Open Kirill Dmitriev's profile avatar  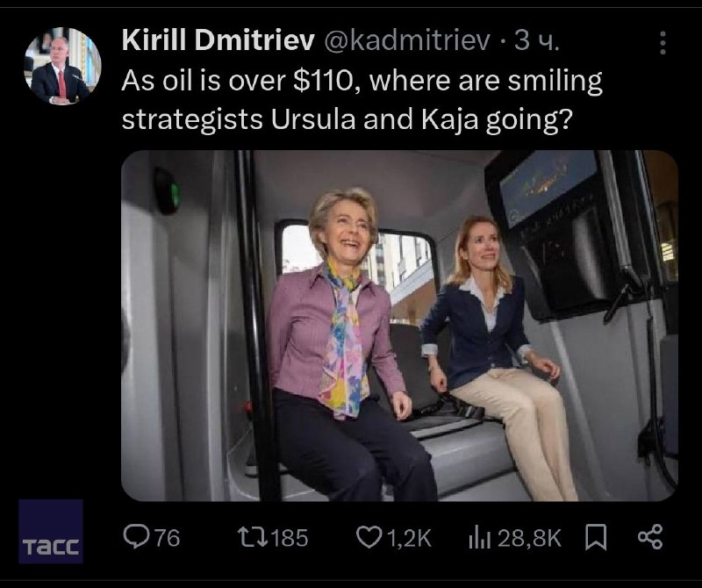pos(61,68)
